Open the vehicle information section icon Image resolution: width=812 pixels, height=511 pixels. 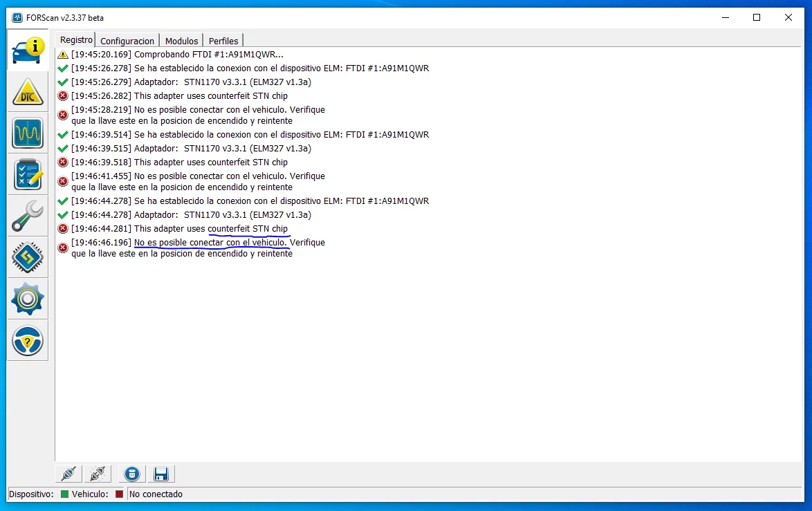tap(28, 50)
